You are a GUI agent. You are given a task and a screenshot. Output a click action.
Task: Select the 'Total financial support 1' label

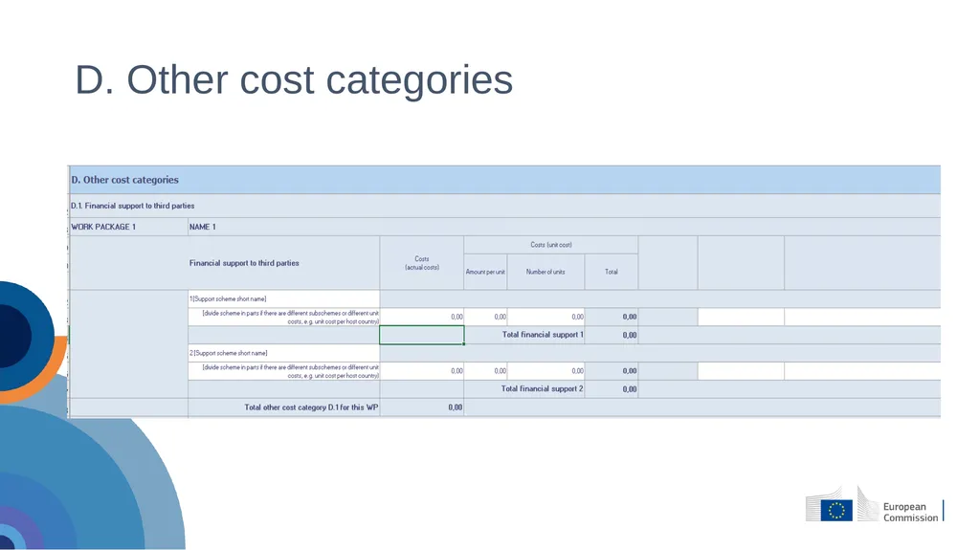543,335
